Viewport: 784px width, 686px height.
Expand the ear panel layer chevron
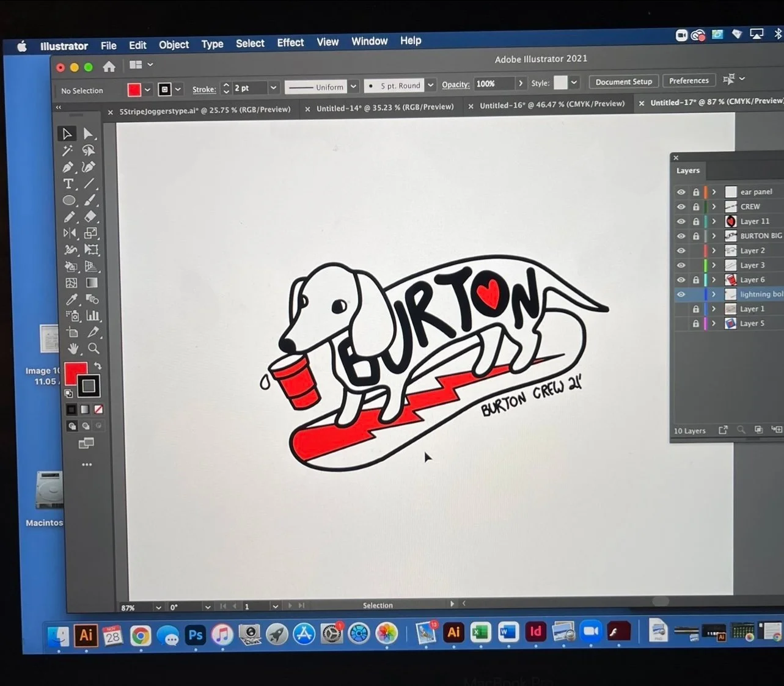point(714,192)
